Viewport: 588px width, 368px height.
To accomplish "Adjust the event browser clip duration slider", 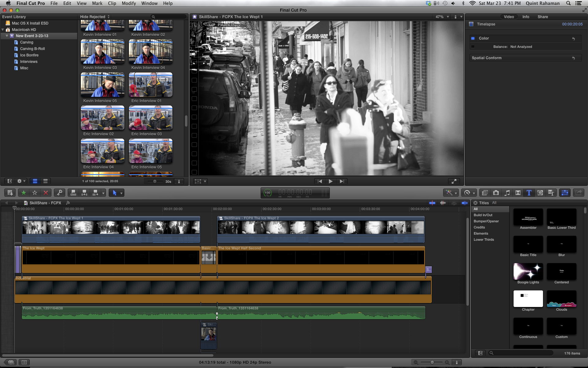I will pos(155,182).
